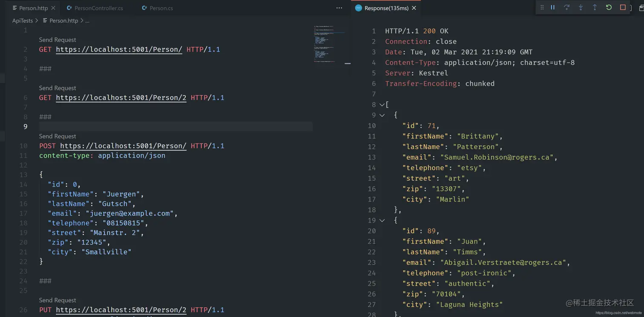Open editor More Actions ellipsis menu

click(339, 8)
